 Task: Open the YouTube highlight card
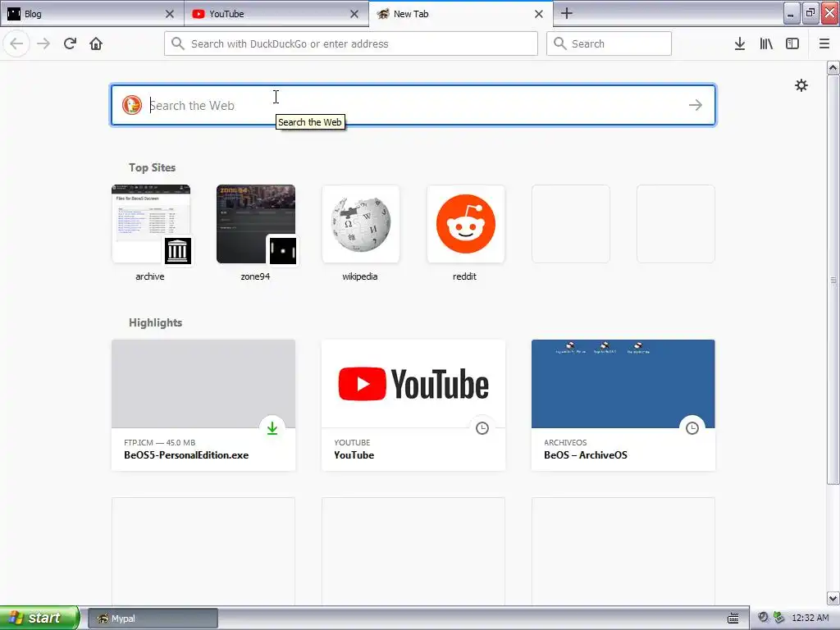click(413, 405)
